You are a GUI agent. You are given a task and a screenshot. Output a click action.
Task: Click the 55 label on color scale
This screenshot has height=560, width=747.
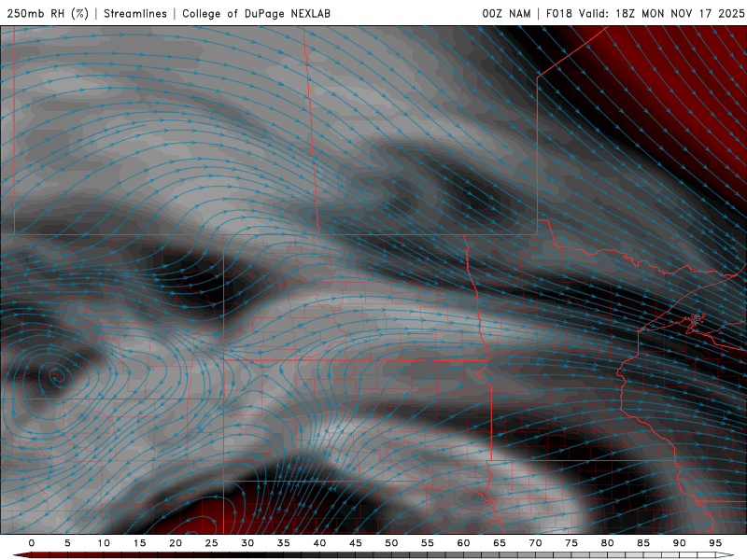[428, 543]
